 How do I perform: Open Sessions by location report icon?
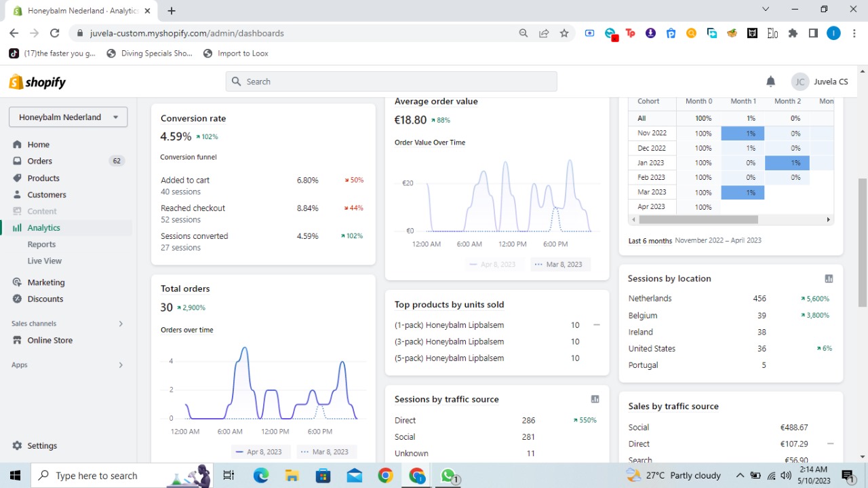(829, 279)
